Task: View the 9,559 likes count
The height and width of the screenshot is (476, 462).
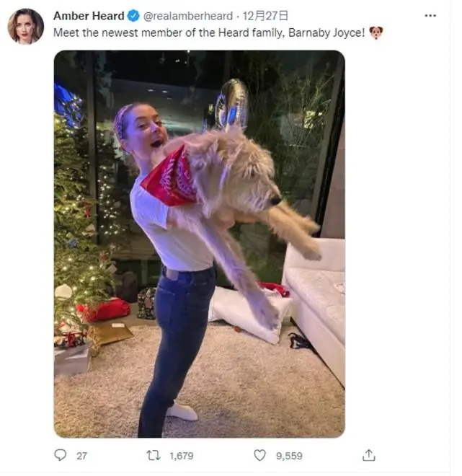Action: pyautogui.click(x=289, y=456)
